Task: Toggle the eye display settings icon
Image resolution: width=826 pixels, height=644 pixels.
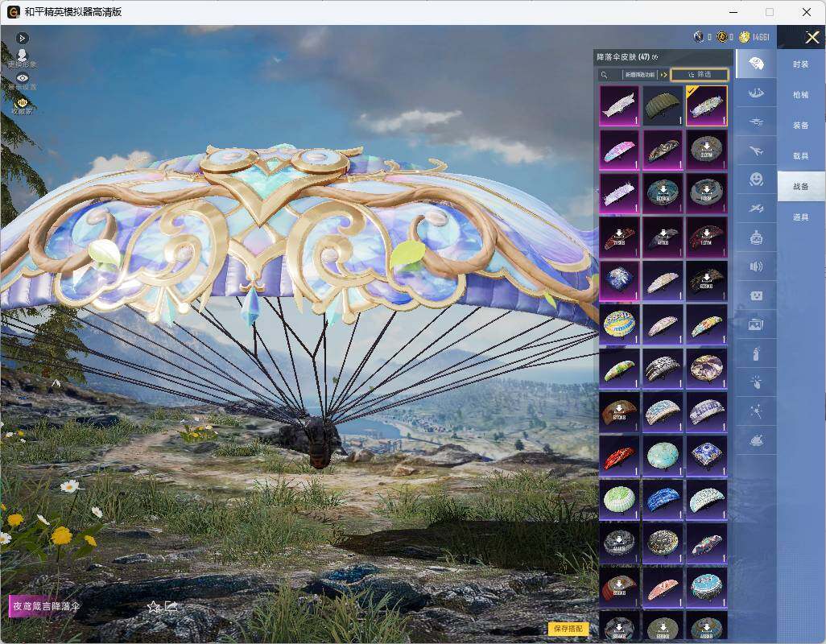Action: coord(22,78)
